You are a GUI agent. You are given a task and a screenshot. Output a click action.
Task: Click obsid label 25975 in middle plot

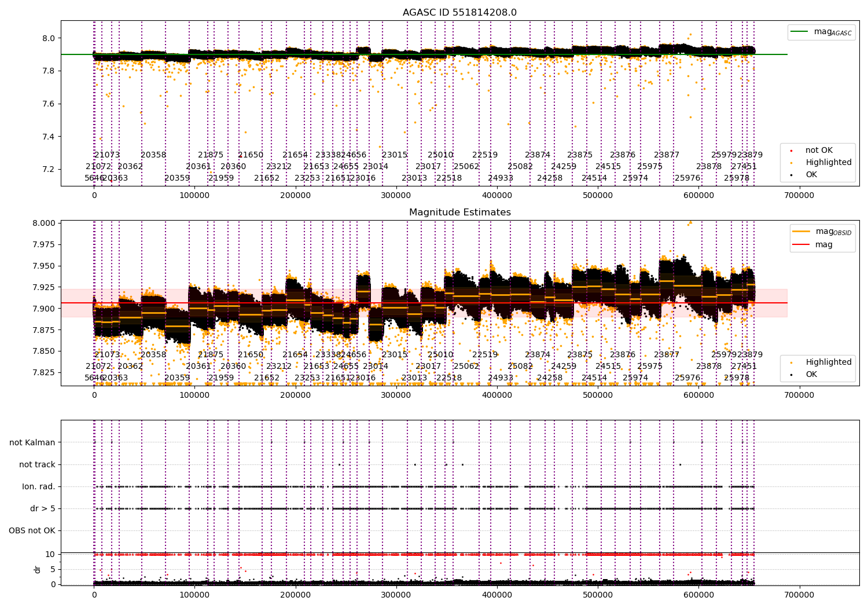[650, 367]
